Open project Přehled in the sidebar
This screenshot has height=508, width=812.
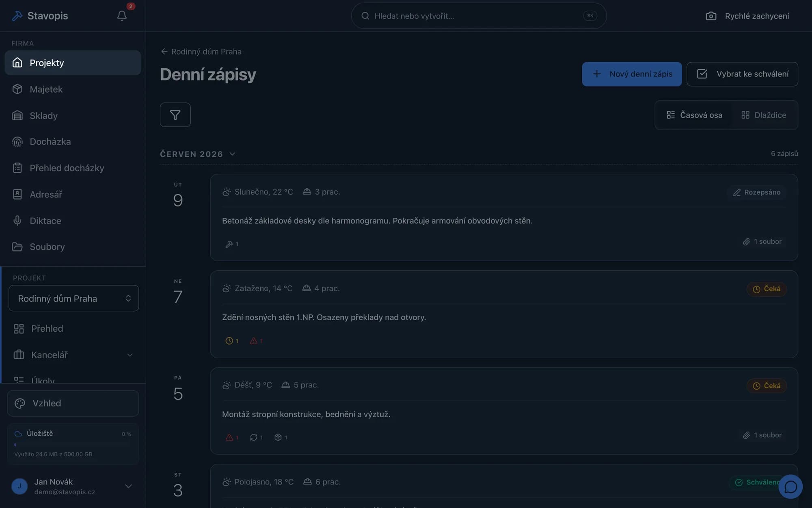click(73, 328)
